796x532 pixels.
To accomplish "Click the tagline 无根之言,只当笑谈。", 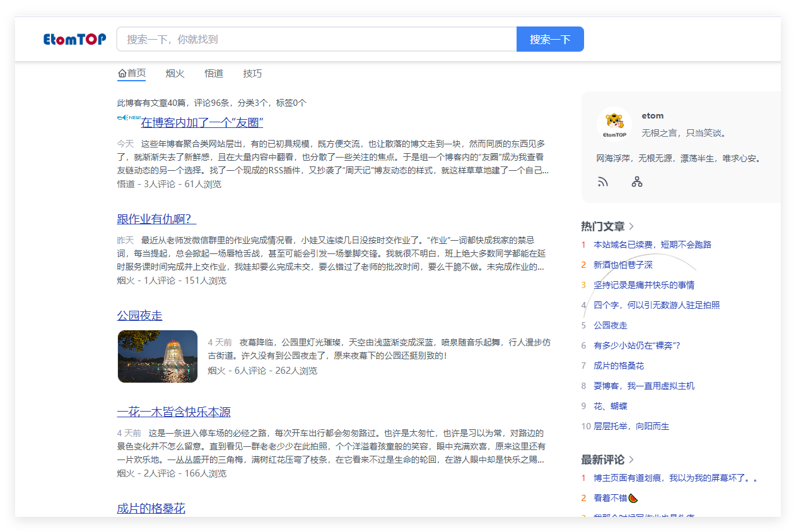I will 684,133.
